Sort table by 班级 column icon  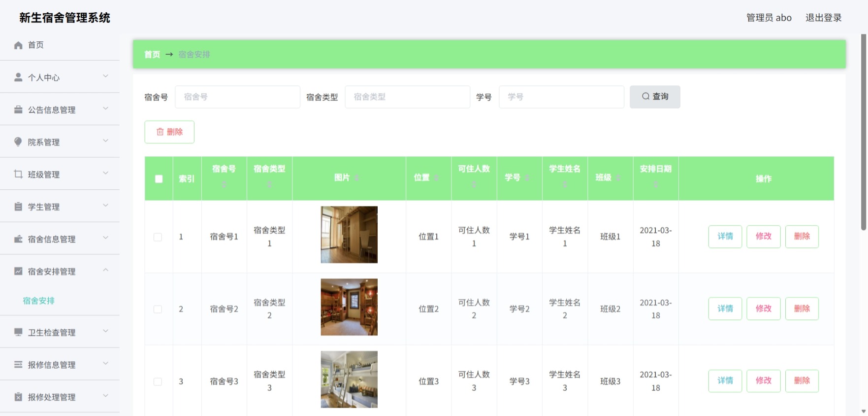tap(618, 177)
